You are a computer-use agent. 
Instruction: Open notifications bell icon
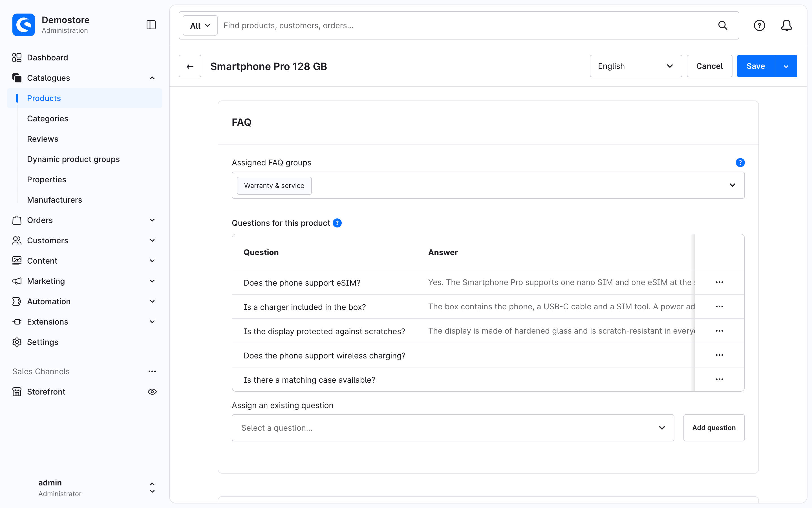click(x=786, y=25)
